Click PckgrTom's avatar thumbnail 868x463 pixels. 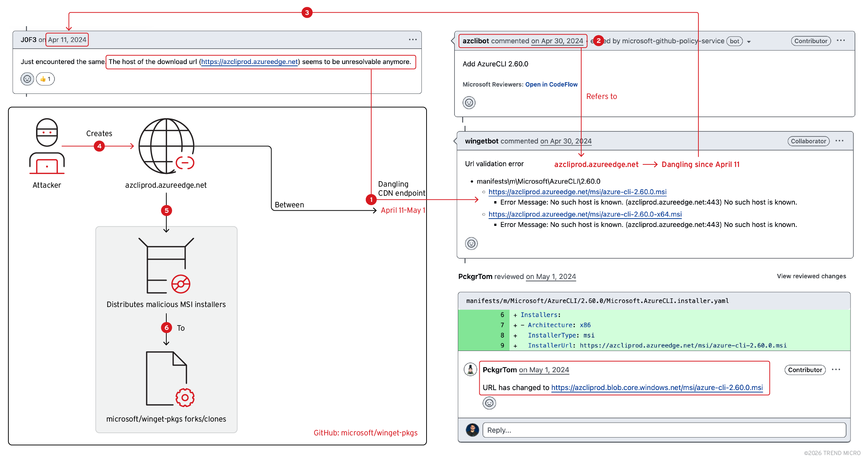point(470,370)
